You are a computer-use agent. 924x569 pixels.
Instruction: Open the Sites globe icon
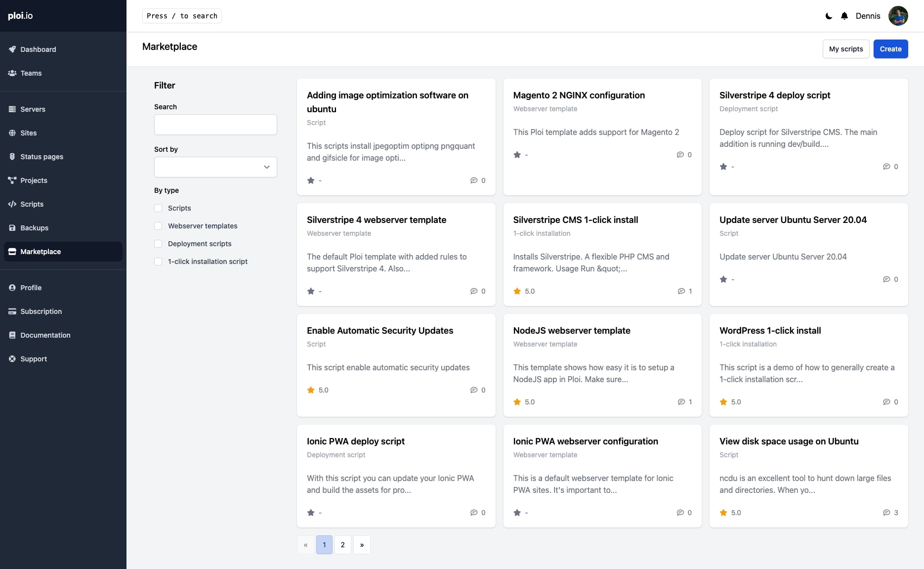(x=12, y=133)
